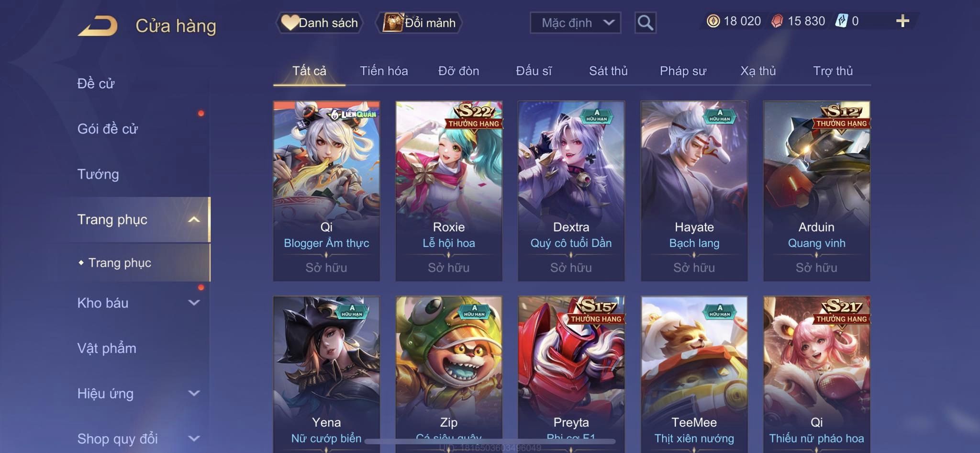
Task: Open the search magnifier icon
Action: (645, 23)
